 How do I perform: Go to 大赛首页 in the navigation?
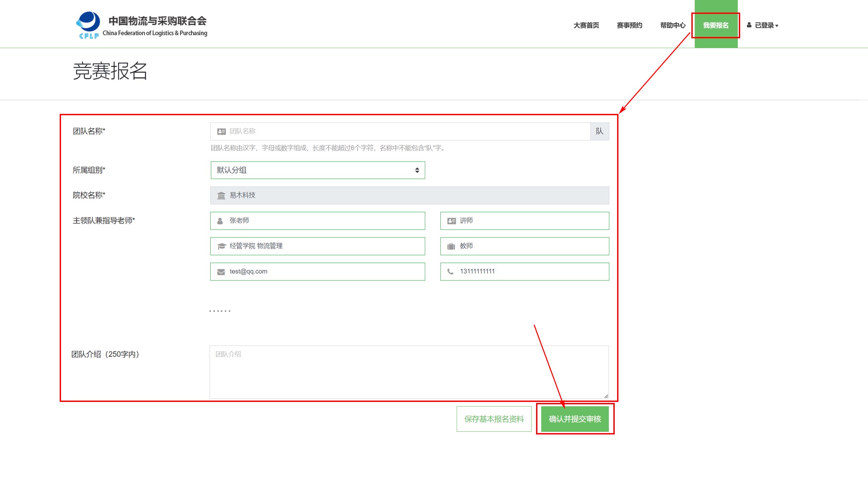click(x=586, y=25)
